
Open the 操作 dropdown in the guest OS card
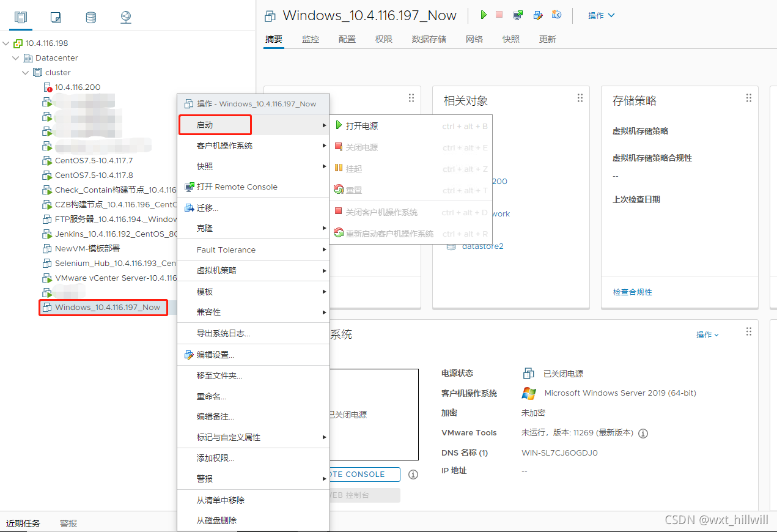coord(707,335)
